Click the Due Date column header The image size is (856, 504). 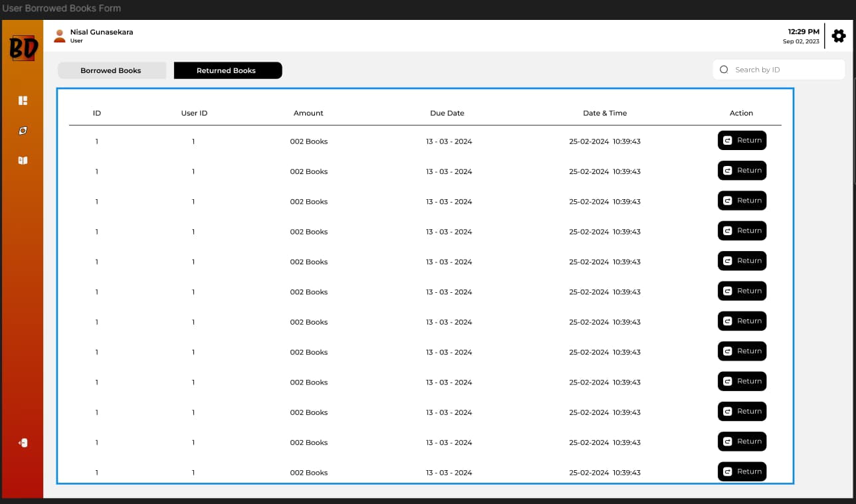click(x=447, y=114)
